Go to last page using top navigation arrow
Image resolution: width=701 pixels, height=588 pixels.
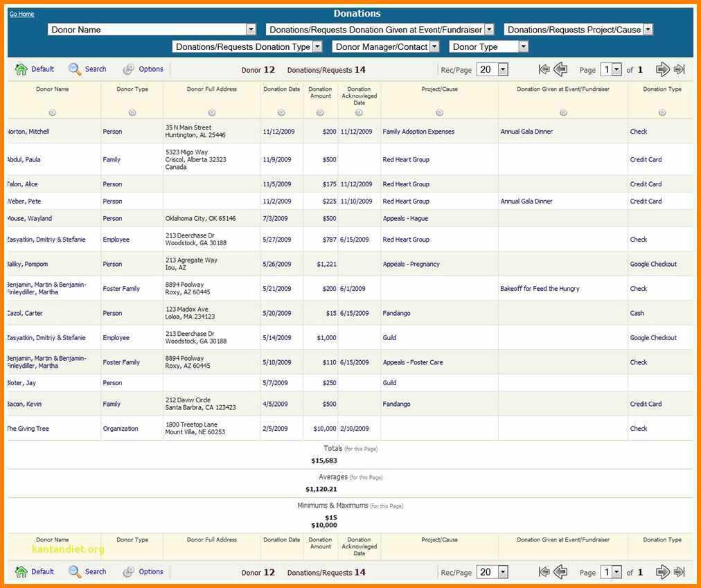[x=679, y=69]
